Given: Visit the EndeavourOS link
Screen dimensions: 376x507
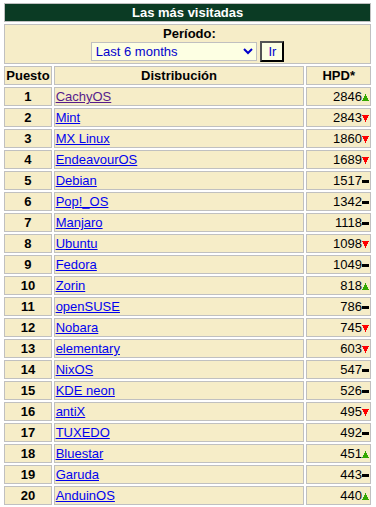Looking at the screenshot, I should 96,160.
